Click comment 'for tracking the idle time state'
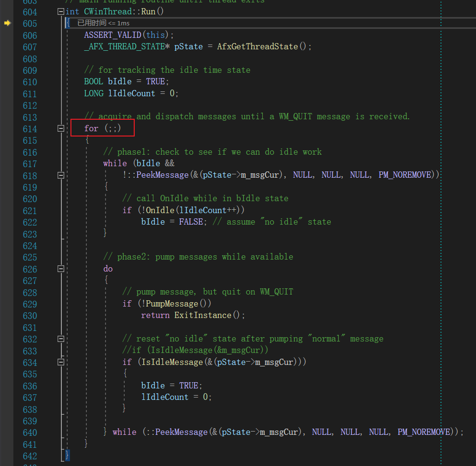 click(x=167, y=70)
